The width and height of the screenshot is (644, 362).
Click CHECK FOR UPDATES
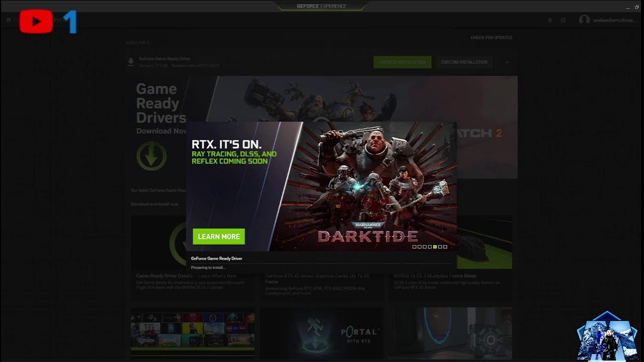pyautogui.click(x=491, y=38)
